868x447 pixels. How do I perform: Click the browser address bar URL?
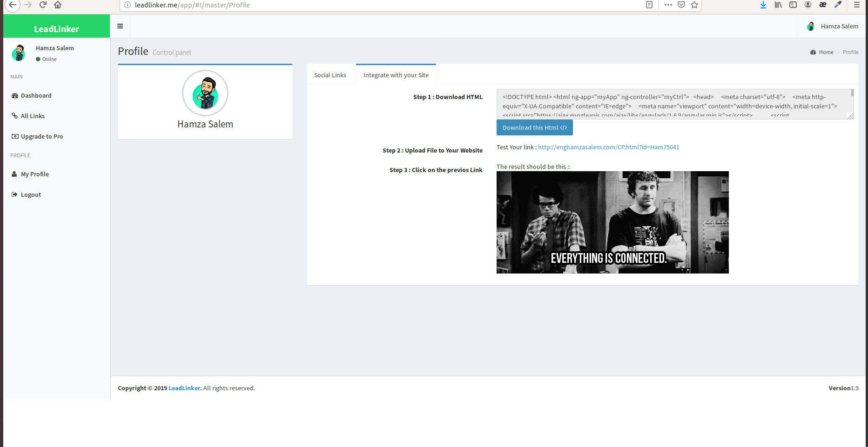point(192,5)
